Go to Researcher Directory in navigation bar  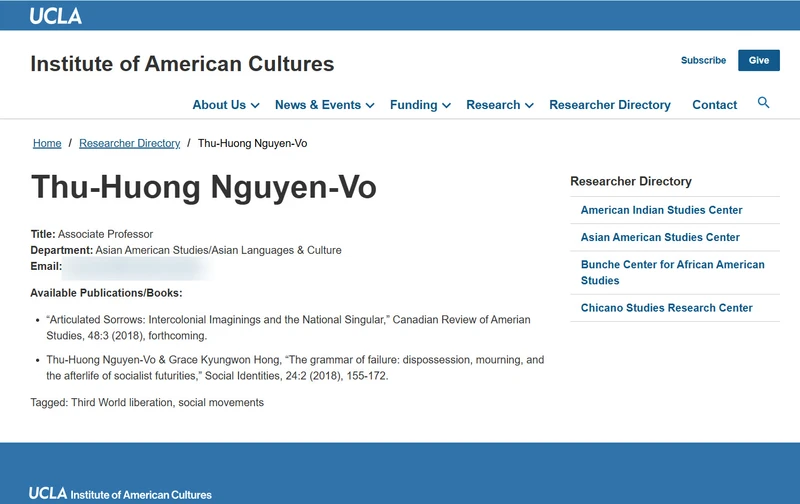610,105
